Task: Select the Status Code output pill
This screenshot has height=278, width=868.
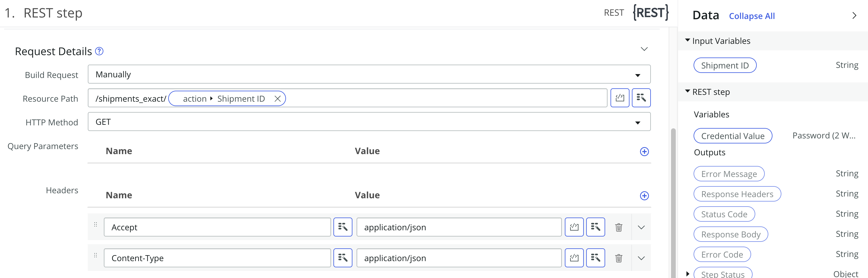Action: click(724, 214)
